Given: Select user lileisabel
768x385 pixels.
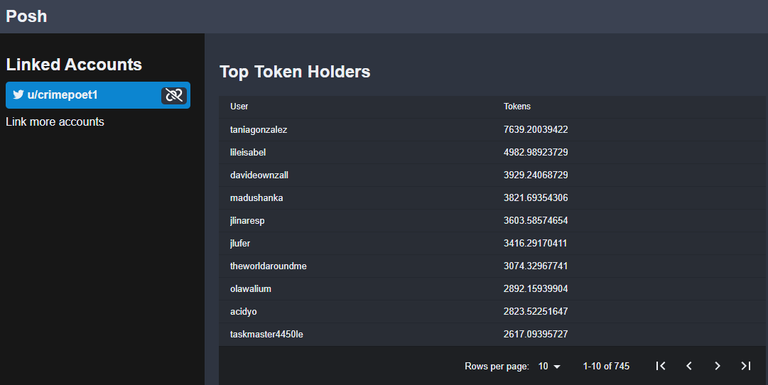Looking at the screenshot, I should coord(248,152).
